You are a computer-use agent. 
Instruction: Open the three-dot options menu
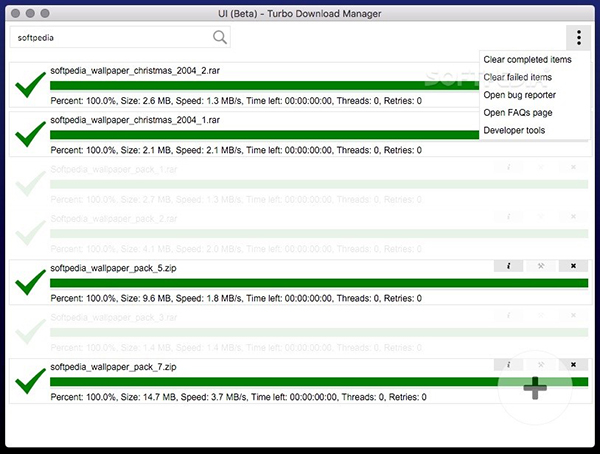[579, 38]
